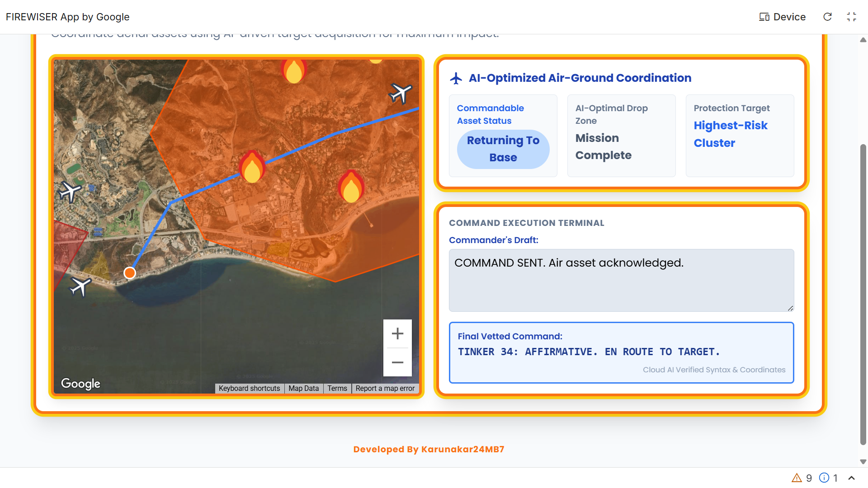This screenshot has width=868, height=488.
Task: Click Report a map error link
Action: 385,389
